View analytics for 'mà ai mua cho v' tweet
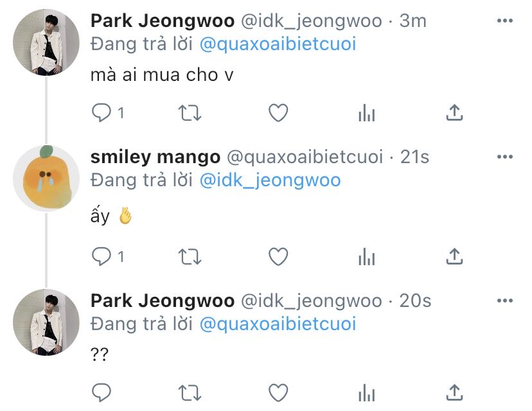 click(366, 113)
